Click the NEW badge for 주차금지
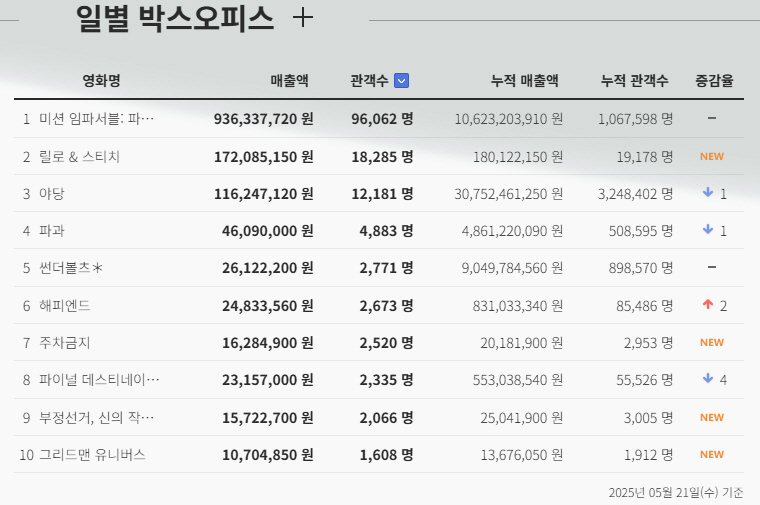 coord(711,342)
